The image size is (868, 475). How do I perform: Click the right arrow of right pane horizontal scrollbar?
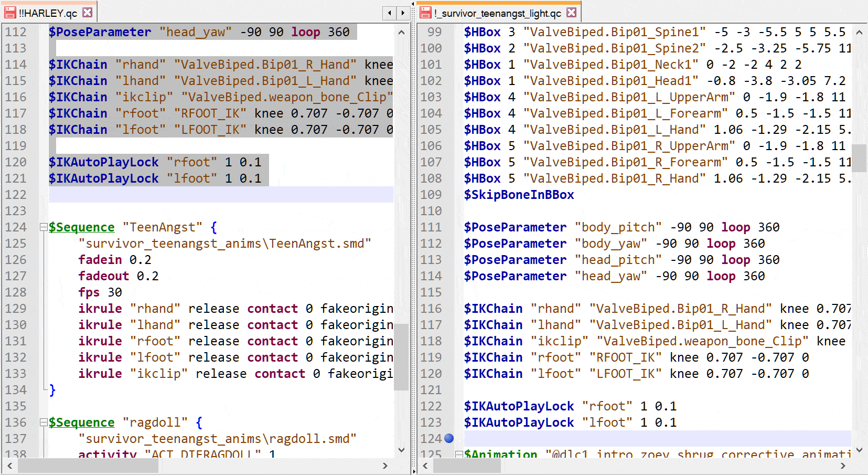pyautogui.click(x=843, y=466)
